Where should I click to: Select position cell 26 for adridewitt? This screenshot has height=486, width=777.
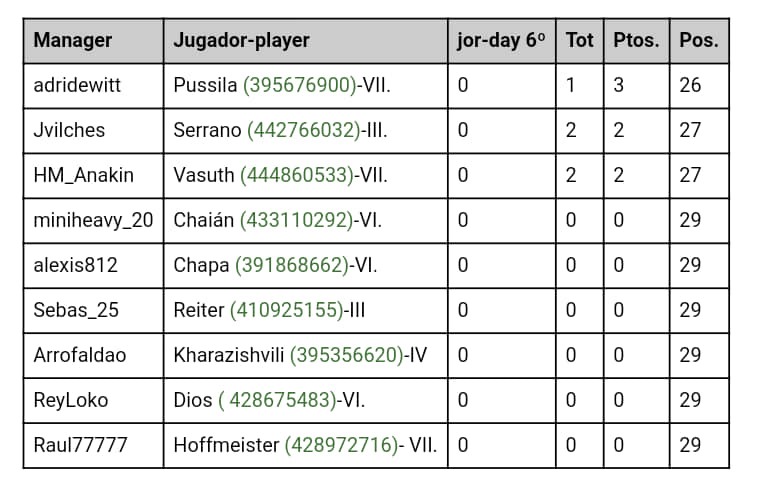point(699,86)
